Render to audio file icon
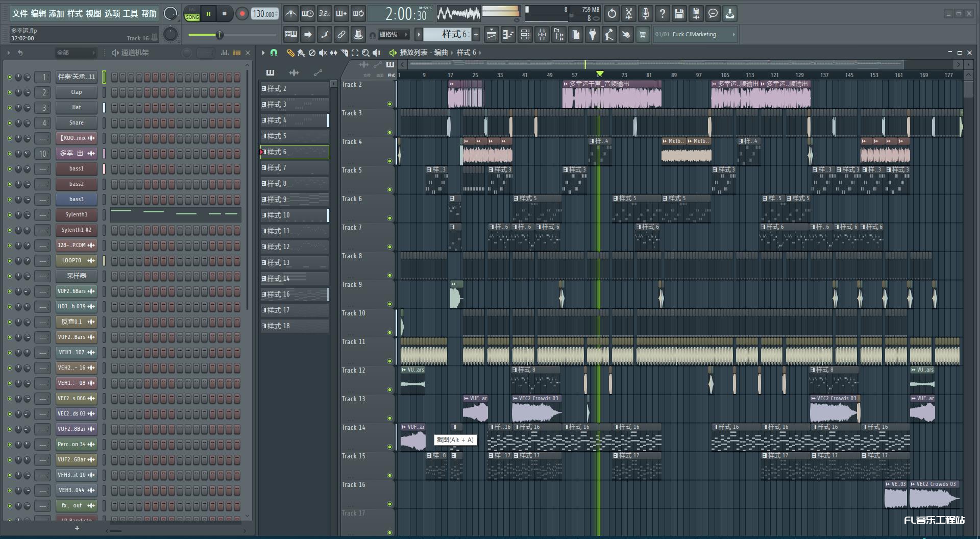980x539 pixels. click(696, 14)
